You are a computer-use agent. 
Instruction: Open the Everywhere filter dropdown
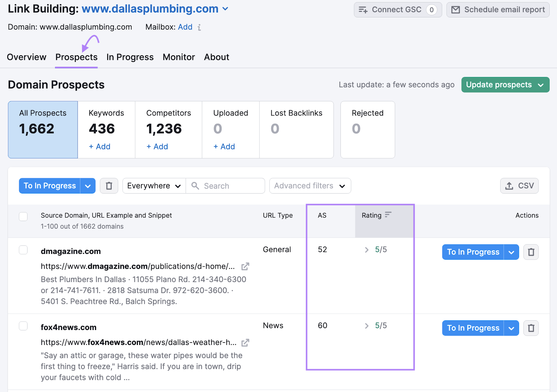[153, 186]
